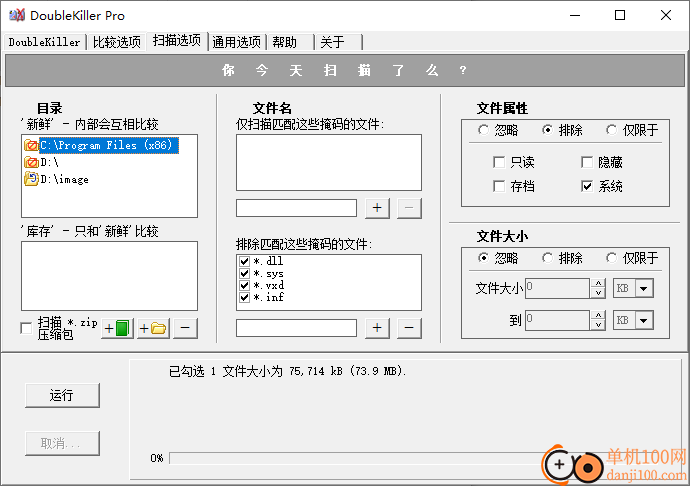Uncheck the *.vxd exclusion mask

coord(244,285)
